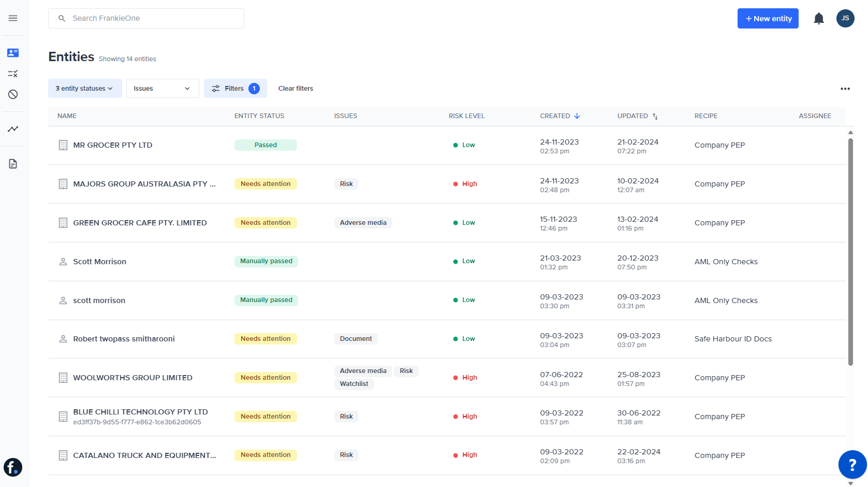Open the Filters panel
868x487 pixels.
236,88
